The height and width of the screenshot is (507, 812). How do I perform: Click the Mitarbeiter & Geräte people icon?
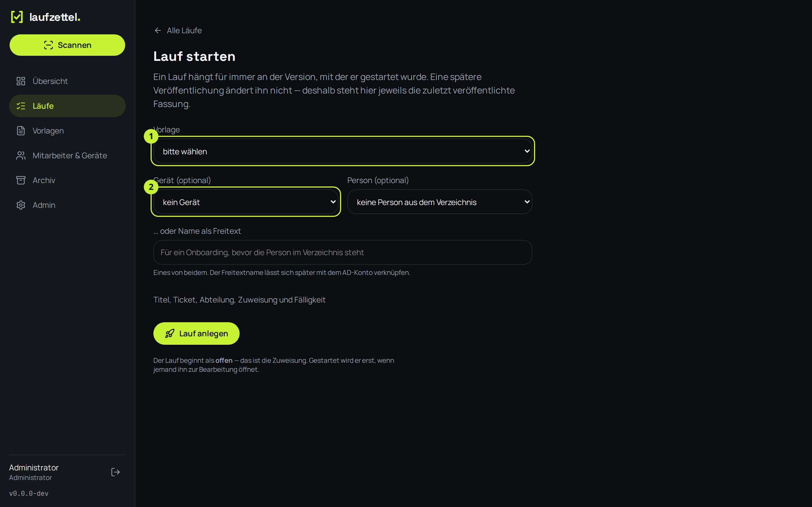click(x=21, y=155)
